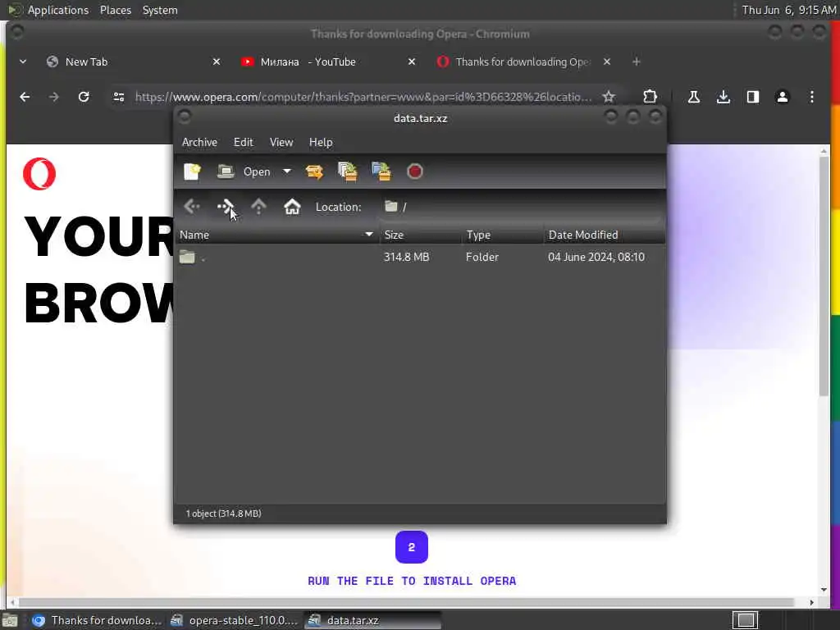840x630 pixels.
Task: Open the Places system menu
Action: tap(115, 10)
